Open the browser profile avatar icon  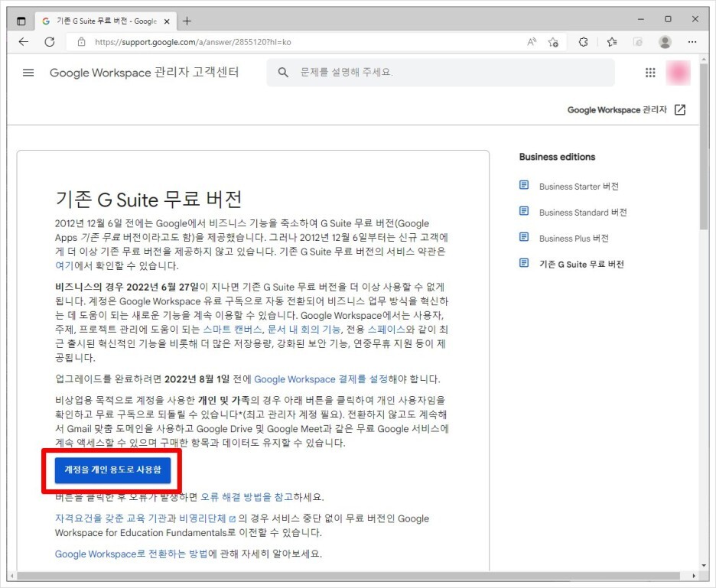[x=665, y=42]
